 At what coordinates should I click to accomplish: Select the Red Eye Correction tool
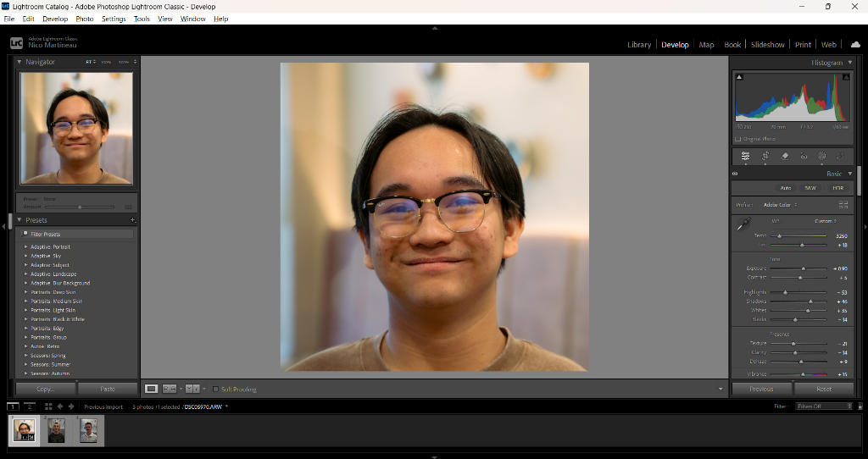804,157
